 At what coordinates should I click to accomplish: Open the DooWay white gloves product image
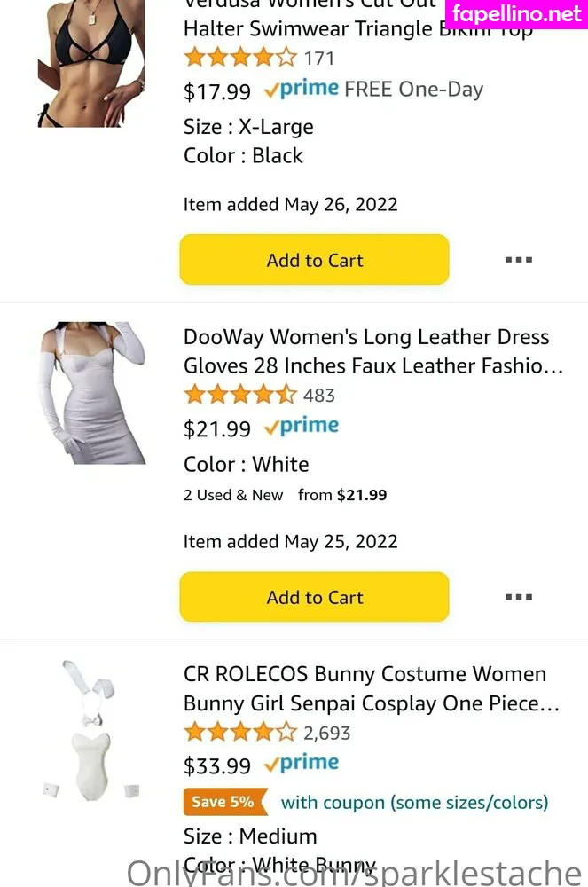[x=91, y=392]
